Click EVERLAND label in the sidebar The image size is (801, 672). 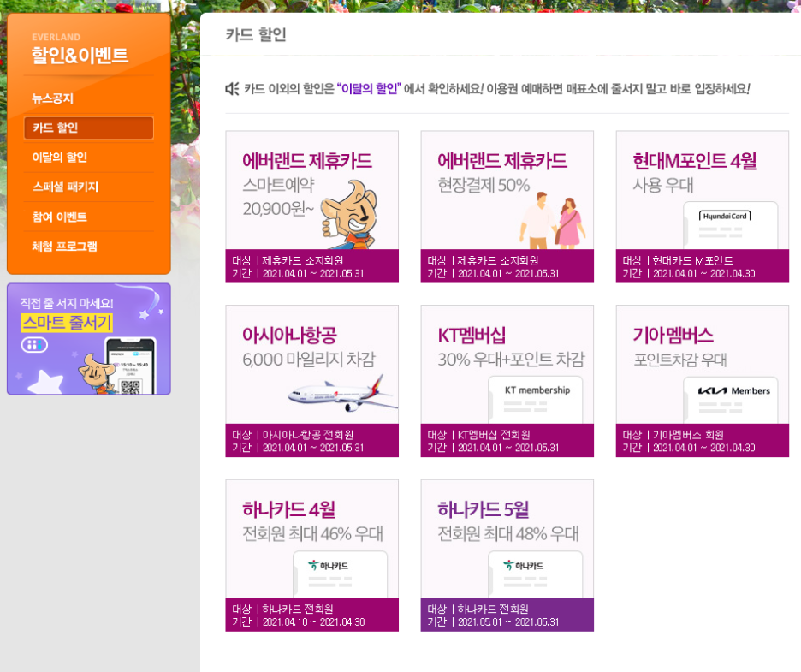click(56, 38)
